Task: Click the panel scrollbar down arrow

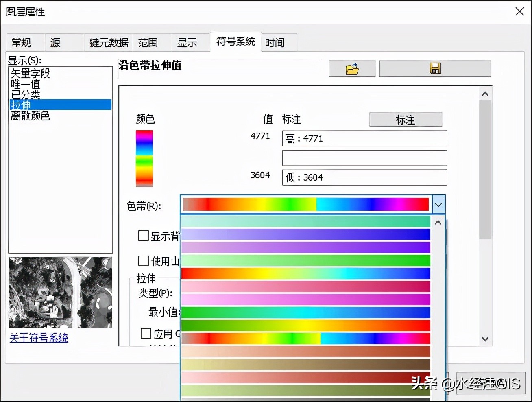Action: coord(485,339)
